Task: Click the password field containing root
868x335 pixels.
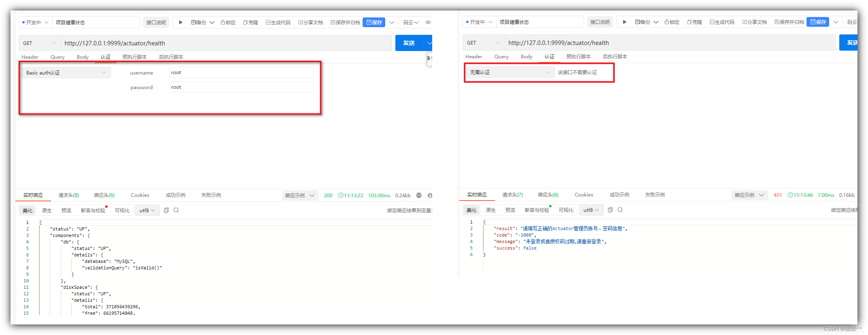Action: click(x=241, y=87)
